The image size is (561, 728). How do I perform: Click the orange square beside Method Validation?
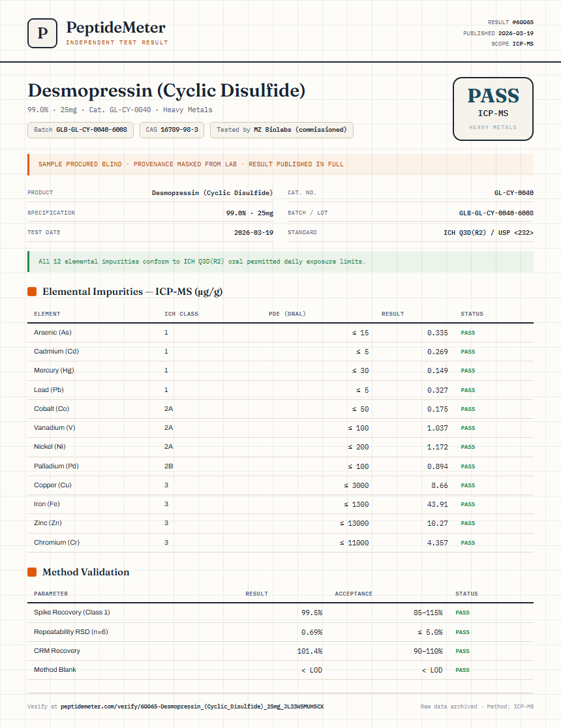click(32, 572)
